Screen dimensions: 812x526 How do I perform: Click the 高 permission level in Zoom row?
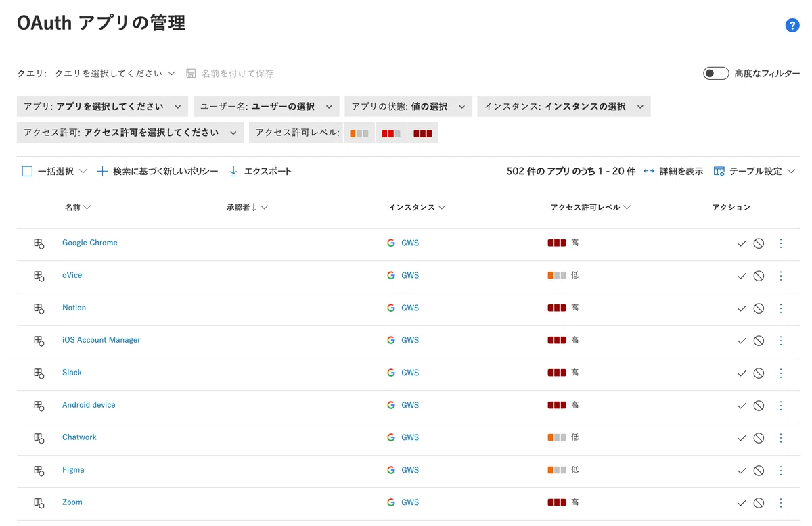coord(563,502)
